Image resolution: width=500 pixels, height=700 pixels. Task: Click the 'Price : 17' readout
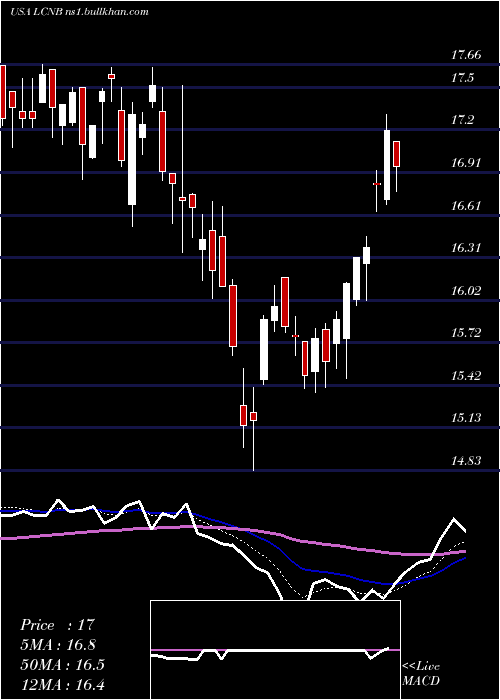pyautogui.click(x=57, y=625)
